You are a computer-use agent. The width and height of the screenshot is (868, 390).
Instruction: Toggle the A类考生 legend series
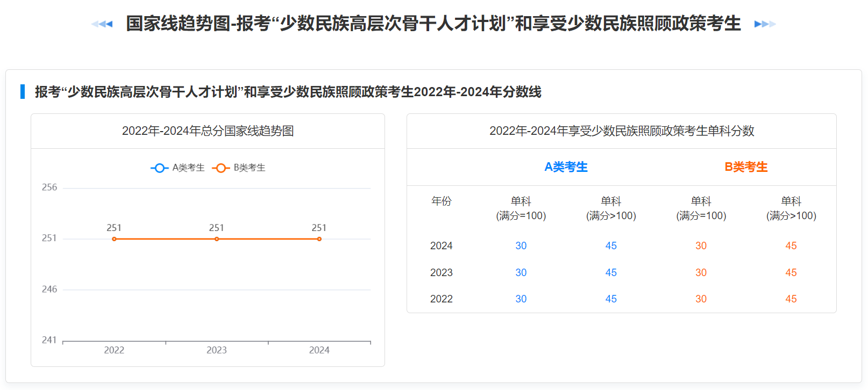[x=177, y=168]
